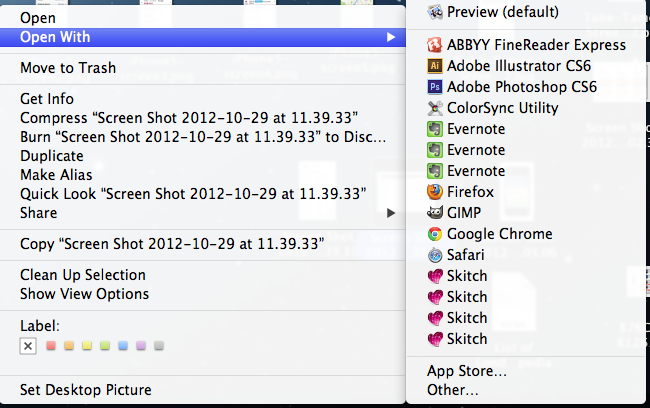Apply the blue label color
Image resolution: width=650 pixels, height=408 pixels.
coord(123,345)
